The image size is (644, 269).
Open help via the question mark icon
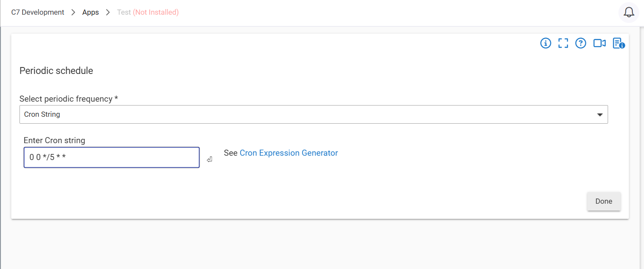point(581,43)
